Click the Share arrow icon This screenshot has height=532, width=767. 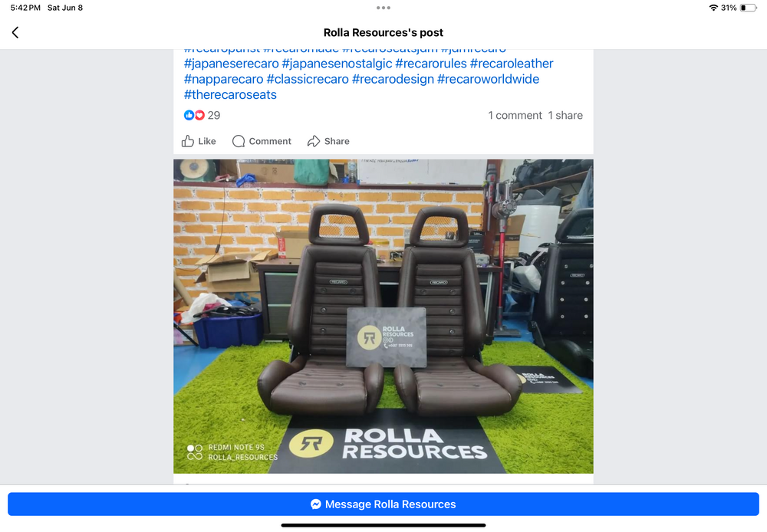tap(314, 141)
